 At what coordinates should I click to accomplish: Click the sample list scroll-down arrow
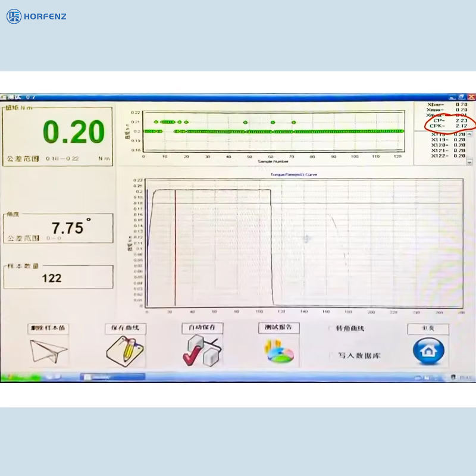pyautogui.click(x=469, y=162)
